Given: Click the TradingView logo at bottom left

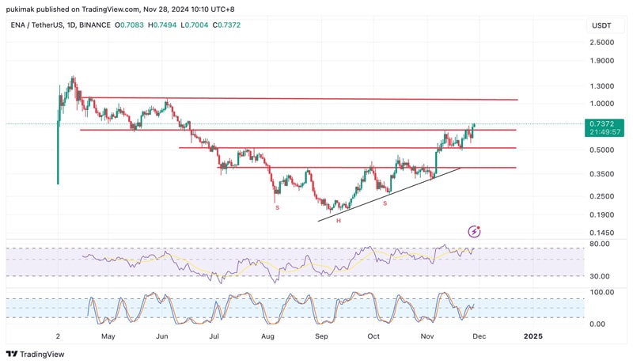Looking at the screenshot, I should [36, 355].
